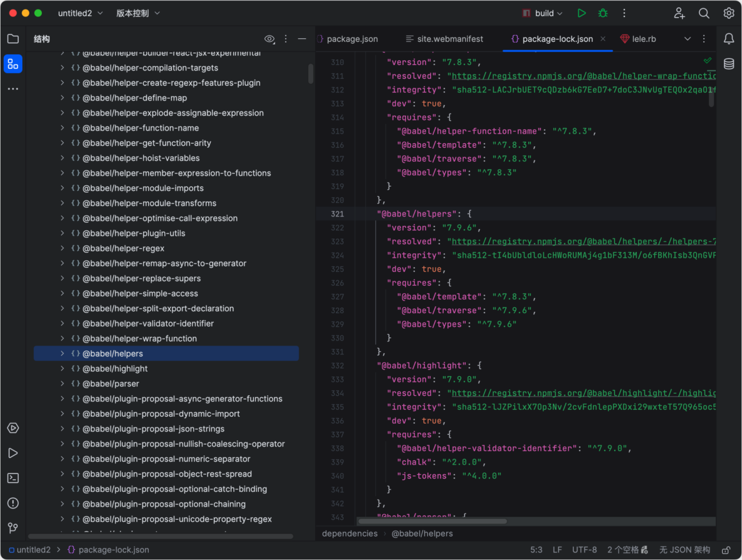Change the 2-spaces indent setting
Viewport: 742px width, 560px height.
[627, 550]
